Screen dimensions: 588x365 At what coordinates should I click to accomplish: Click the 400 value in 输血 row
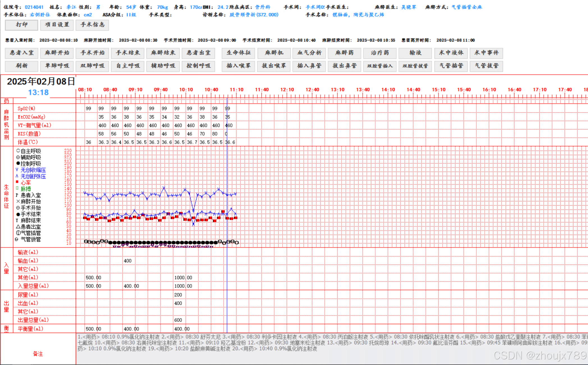[127, 261]
